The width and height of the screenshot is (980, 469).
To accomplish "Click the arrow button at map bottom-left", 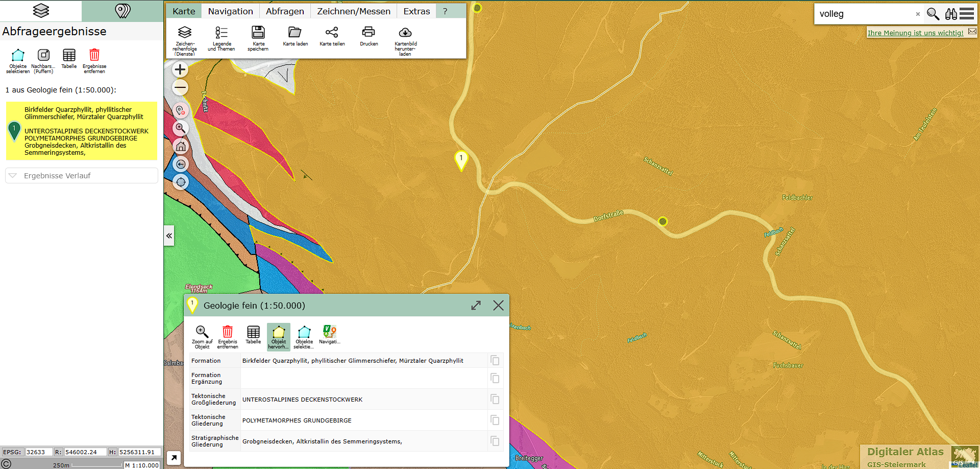I will (x=174, y=458).
